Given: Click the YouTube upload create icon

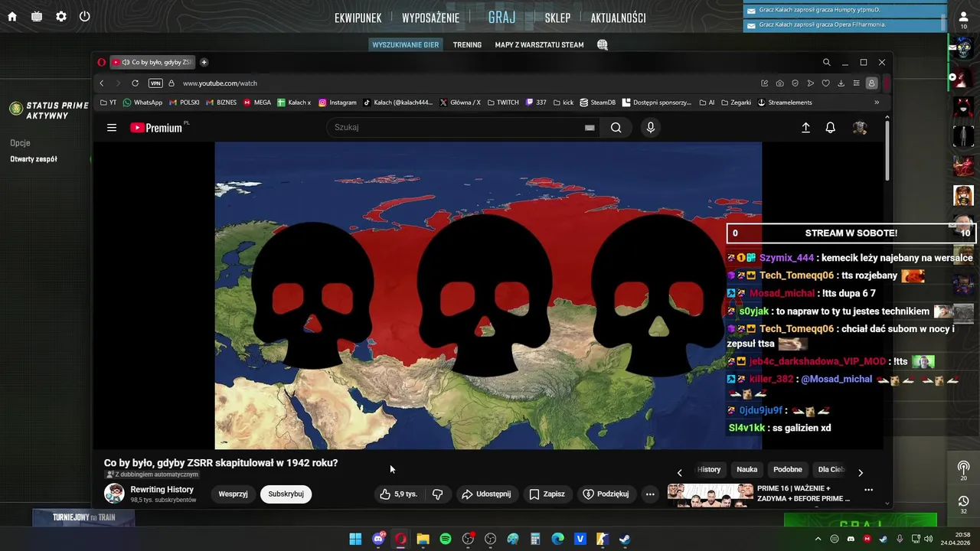Looking at the screenshot, I should pos(805,128).
